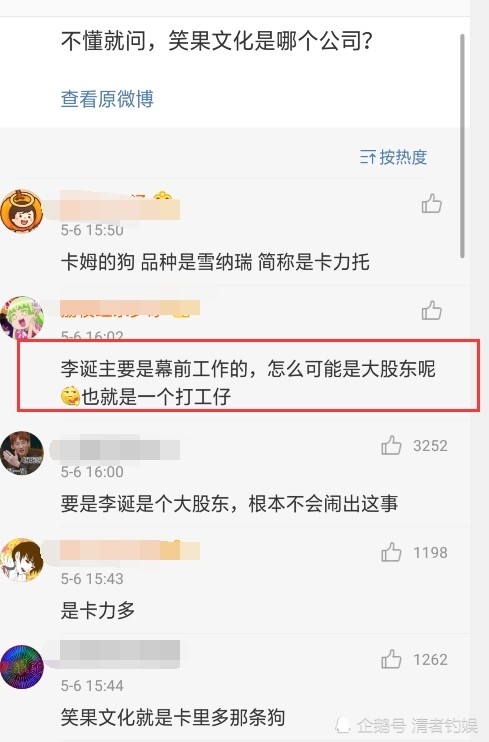Open the brown-haired girl avatar profile
Image resolution: width=489 pixels, height=742 pixels.
(22, 560)
